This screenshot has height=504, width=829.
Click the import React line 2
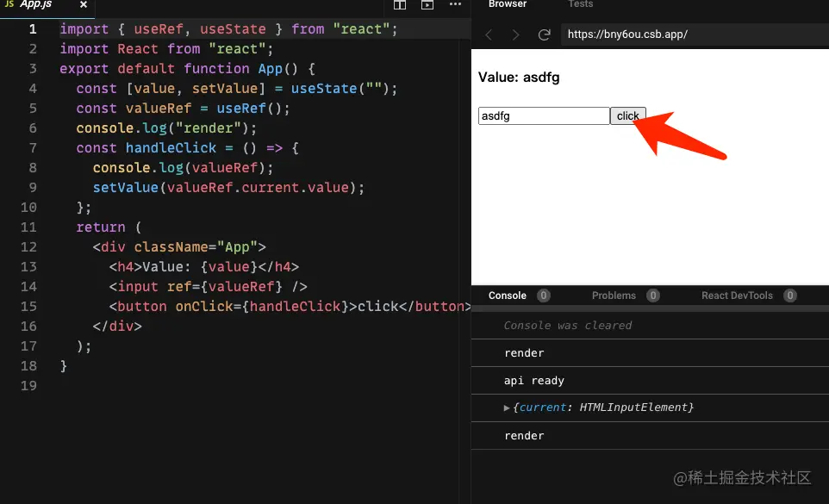pos(166,48)
